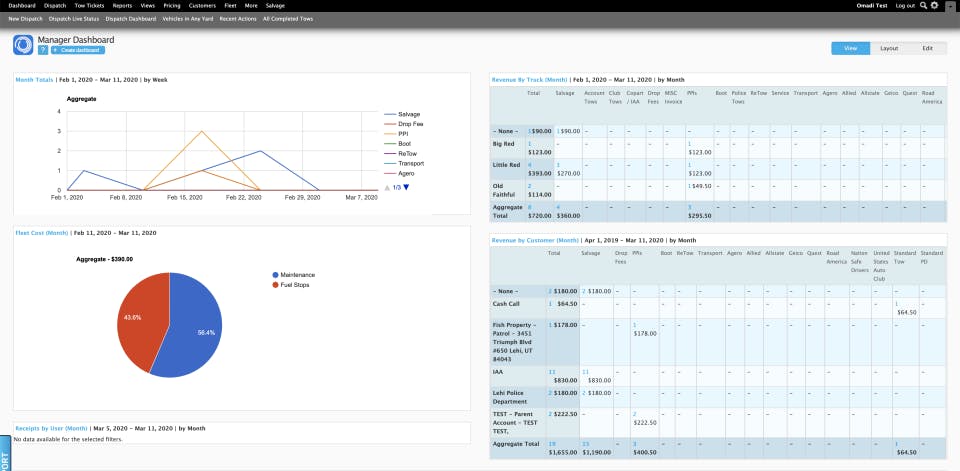This screenshot has height=471, width=960.
Task: Click the Big Red truck row label
Action: point(503,144)
